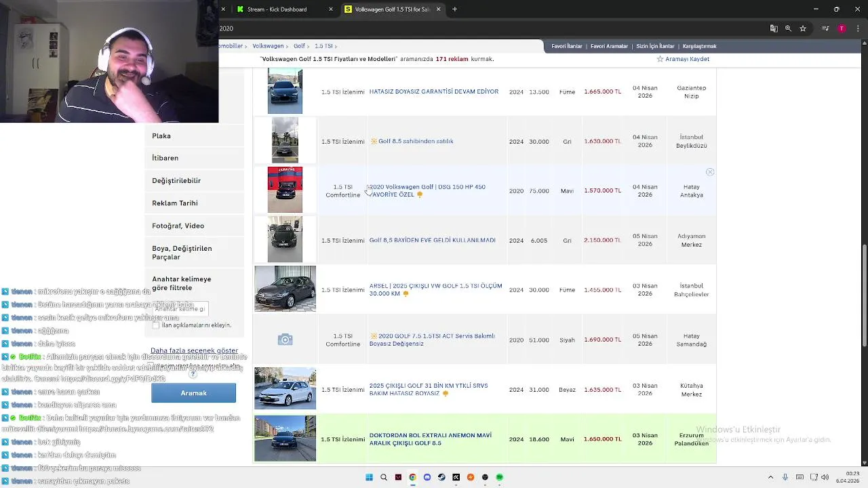Open Favori İlanlar menu item
The image size is (868, 488).
pyautogui.click(x=567, y=46)
